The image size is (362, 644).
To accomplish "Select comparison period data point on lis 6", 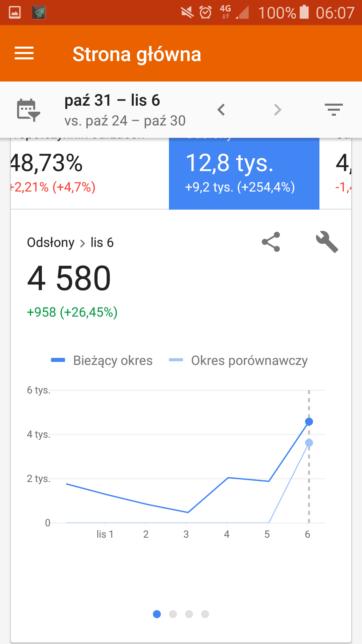I will pyautogui.click(x=309, y=443).
